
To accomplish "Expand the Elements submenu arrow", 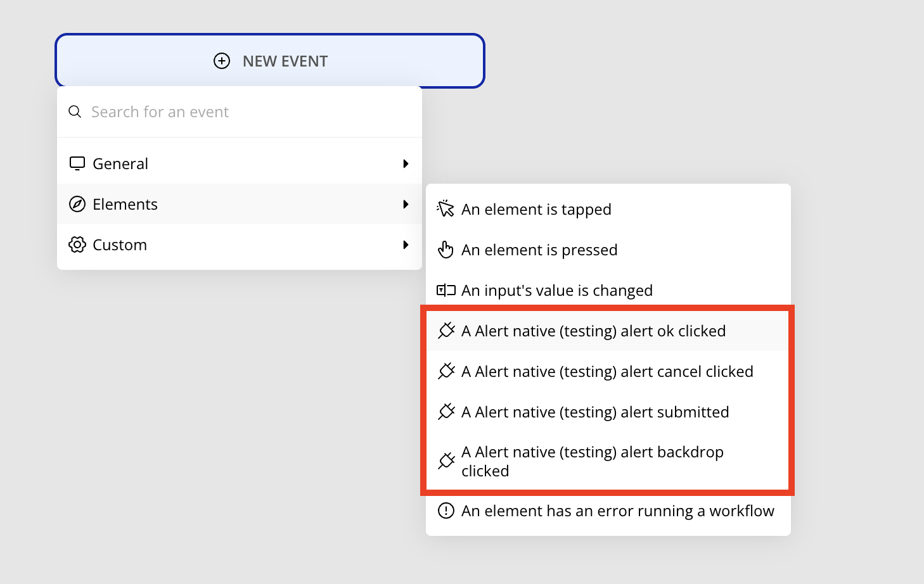I will coord(406,204).
